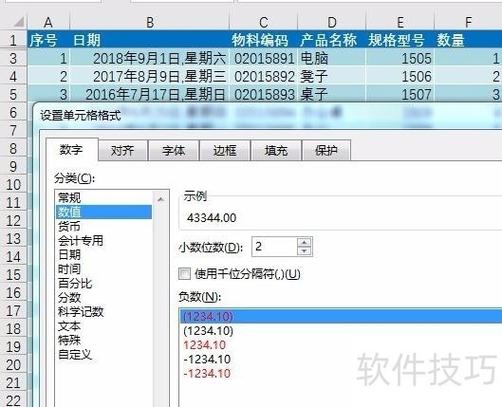The height and width of the screenshot is (407, 502).
Task: Click cell 02015892
Action: coord(264,76)
